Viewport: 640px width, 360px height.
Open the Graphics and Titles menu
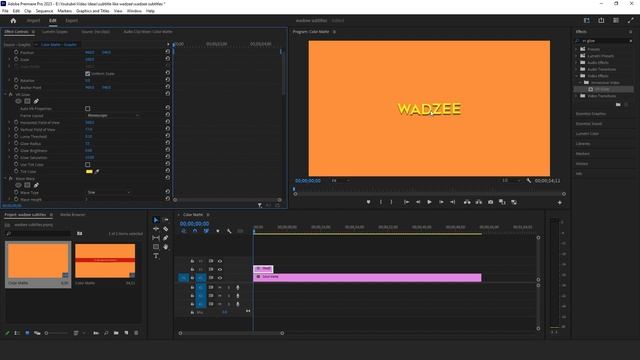pyautogui.click(x=93, y=11)
